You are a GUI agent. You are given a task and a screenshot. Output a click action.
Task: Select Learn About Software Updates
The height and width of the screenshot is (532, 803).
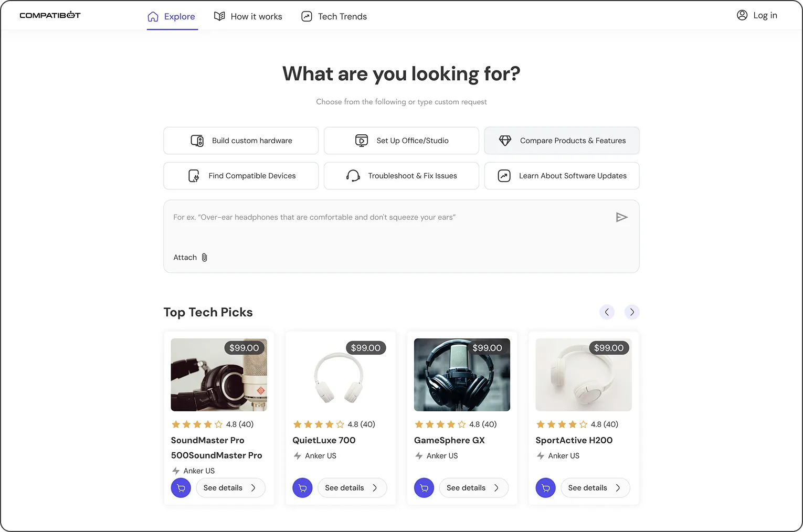point(562,176)
